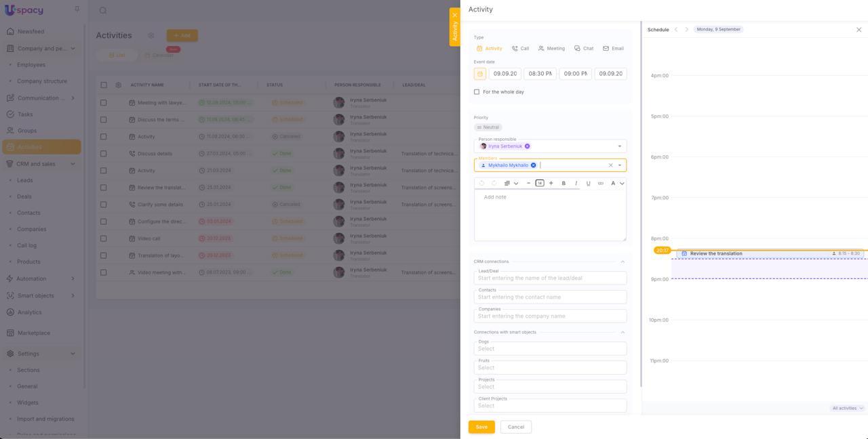Viewport: 868px width, 439px height.
Task: Open the All activities filter
Action: pos(848,409)
